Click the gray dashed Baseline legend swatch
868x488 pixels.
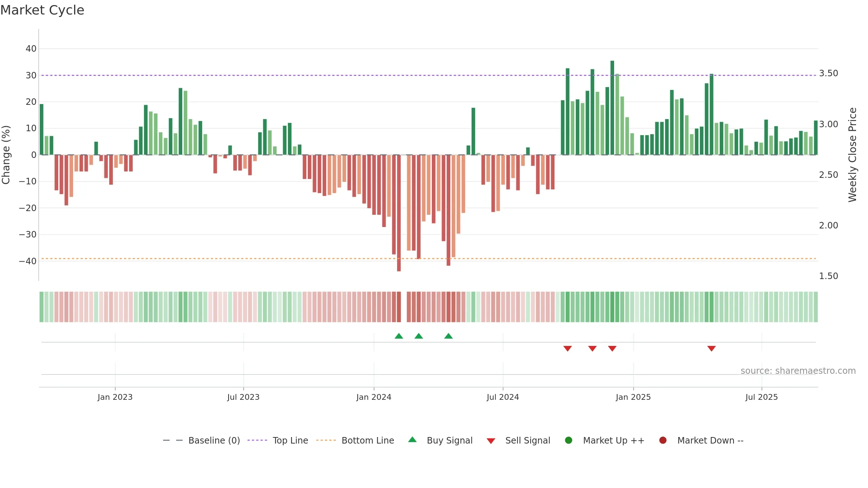point(173,440)
